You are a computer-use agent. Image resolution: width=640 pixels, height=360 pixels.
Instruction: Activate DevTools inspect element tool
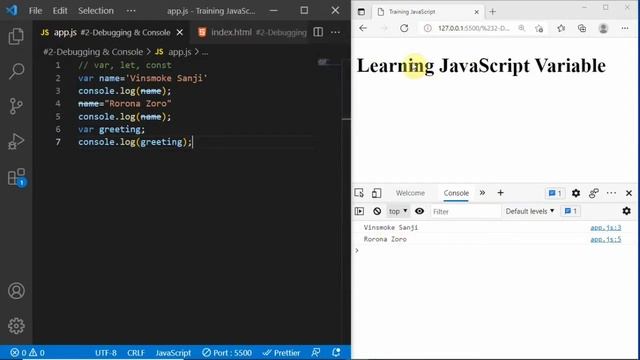click(359, 193)
